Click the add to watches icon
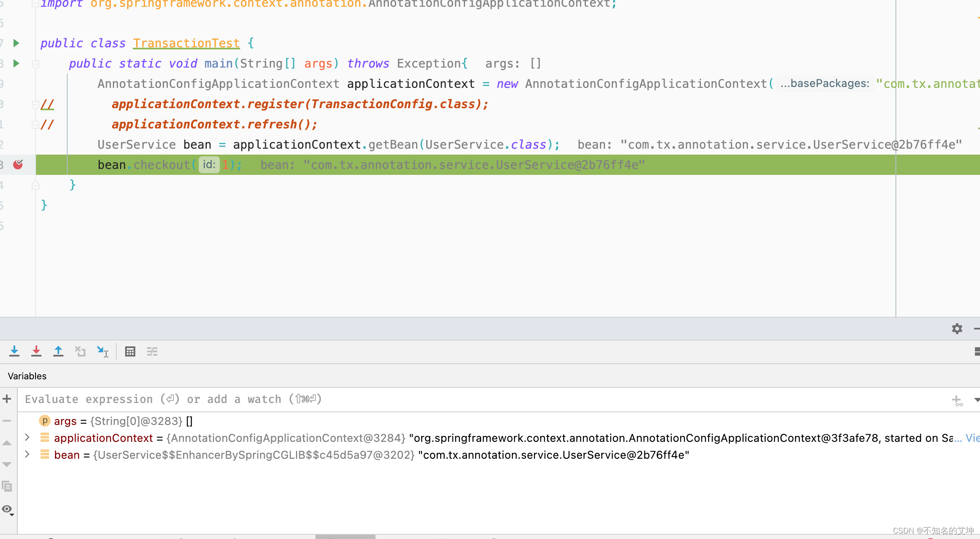Image resolution: width=980 pixels, height=539 pixels. (x=958, y=400)
